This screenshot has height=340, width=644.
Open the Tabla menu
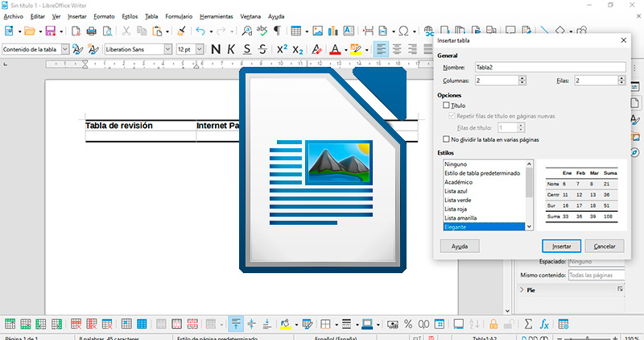(x=151, y=16)
